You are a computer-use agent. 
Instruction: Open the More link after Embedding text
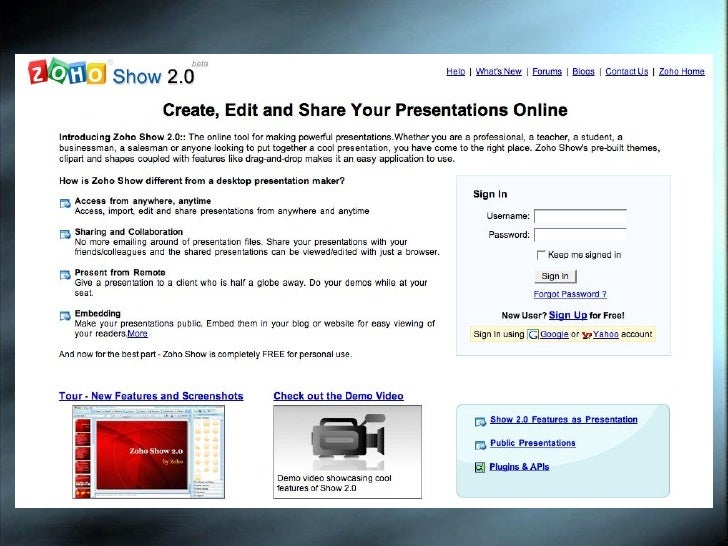(137, 334)
